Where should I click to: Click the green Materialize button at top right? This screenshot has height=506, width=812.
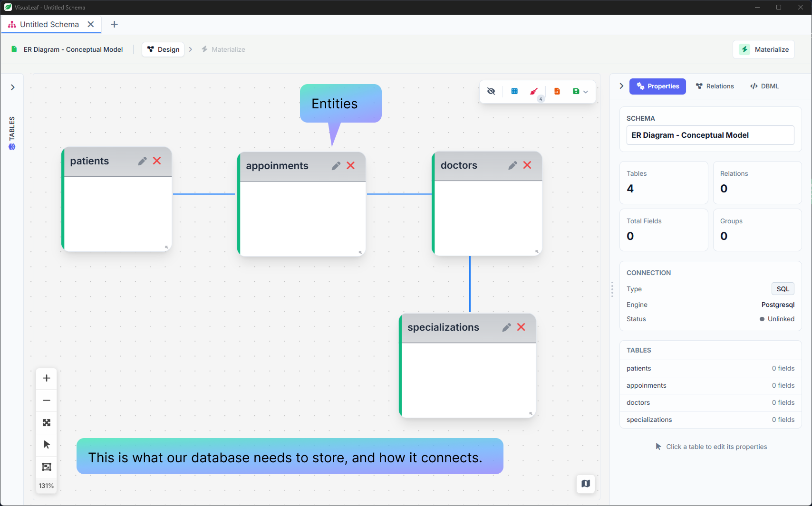point(764,49)
